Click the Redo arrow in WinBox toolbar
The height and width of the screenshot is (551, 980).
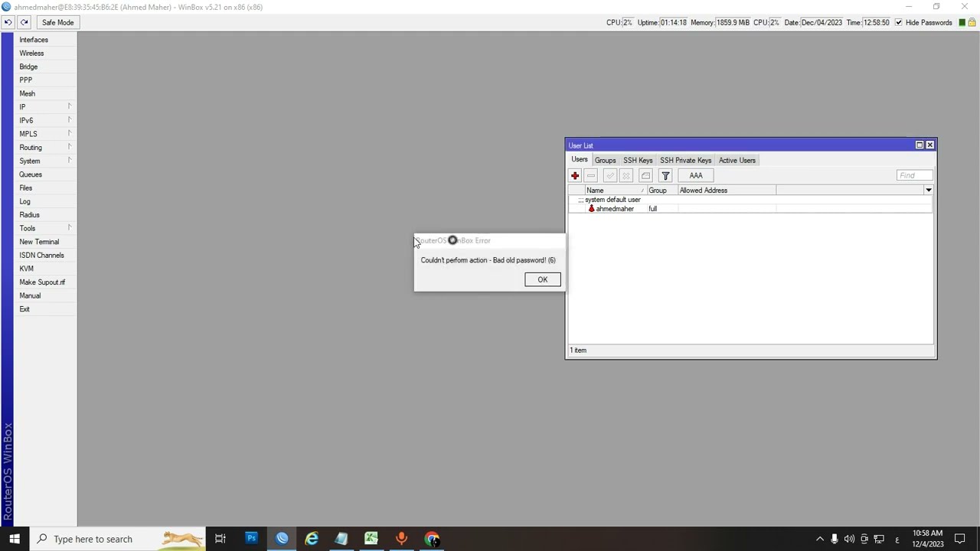click(x=24, y=22)
